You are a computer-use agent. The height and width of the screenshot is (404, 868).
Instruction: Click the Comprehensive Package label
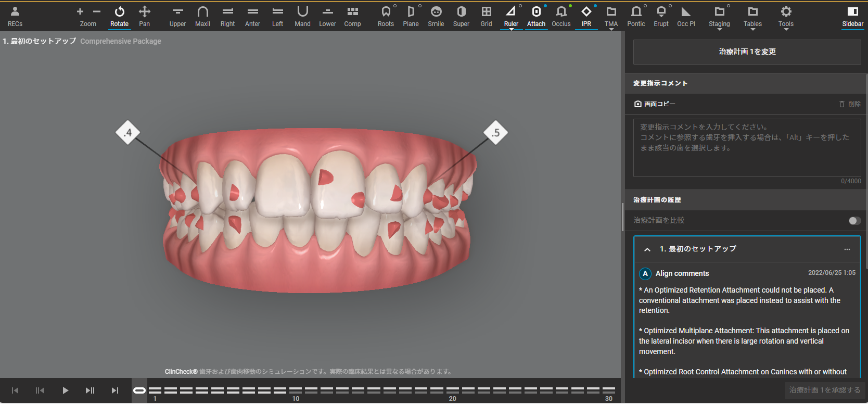121,41
